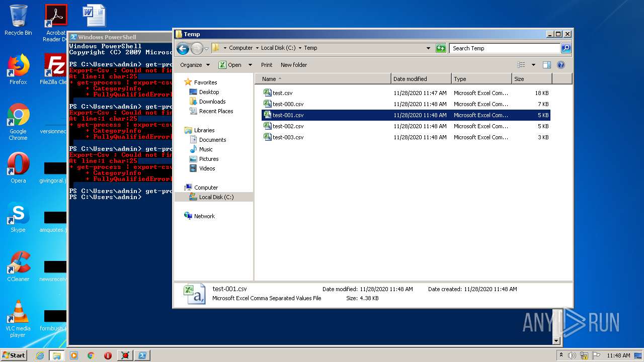Open the view options dropdown arrow
The image size is (644, 362).
click(533, 65)
